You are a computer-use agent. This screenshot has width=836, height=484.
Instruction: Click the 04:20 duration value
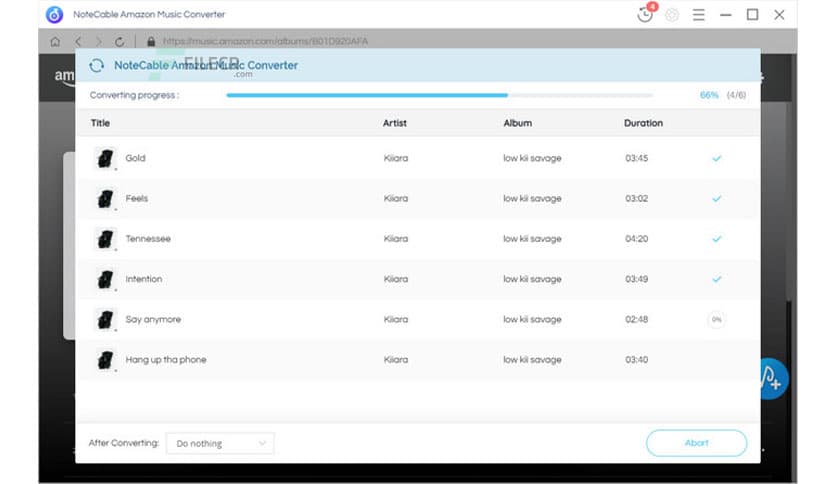637,239
